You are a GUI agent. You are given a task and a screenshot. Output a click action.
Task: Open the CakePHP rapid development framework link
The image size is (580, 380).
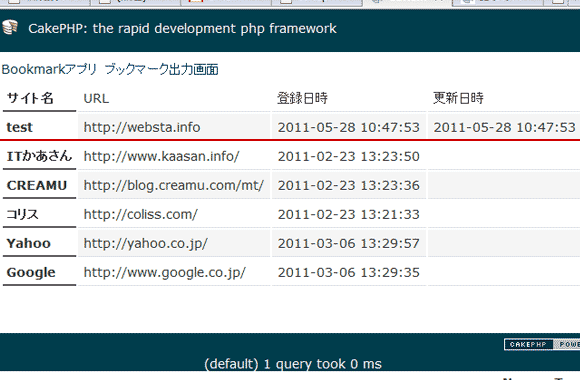click(182, 28)
